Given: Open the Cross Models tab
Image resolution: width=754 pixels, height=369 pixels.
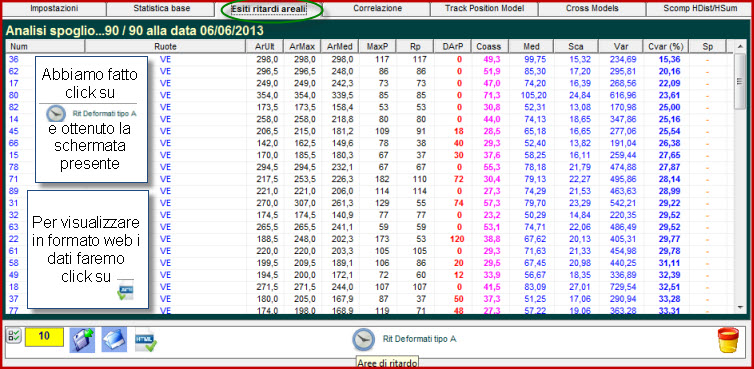Looking at the screenshot, I should pyautogui.click(x=592, y=8).
